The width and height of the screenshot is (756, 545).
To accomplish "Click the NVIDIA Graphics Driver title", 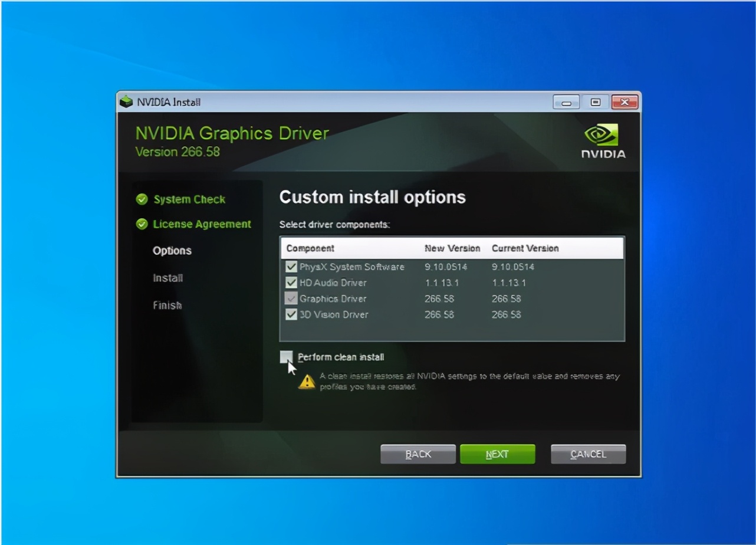I will [x=232, y=133].
